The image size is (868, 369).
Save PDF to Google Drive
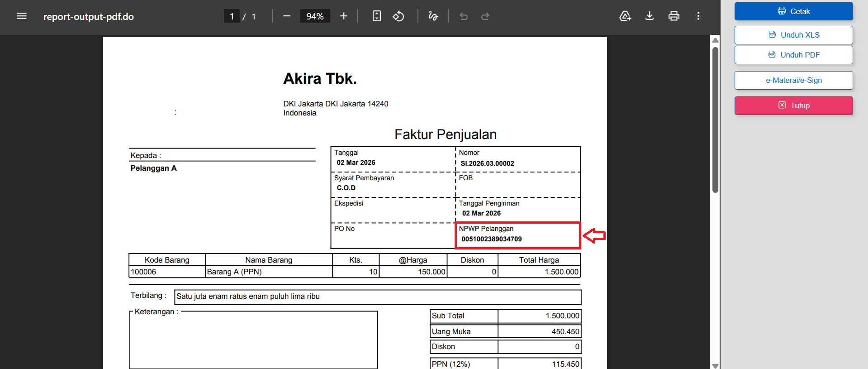tap(625, 16)
